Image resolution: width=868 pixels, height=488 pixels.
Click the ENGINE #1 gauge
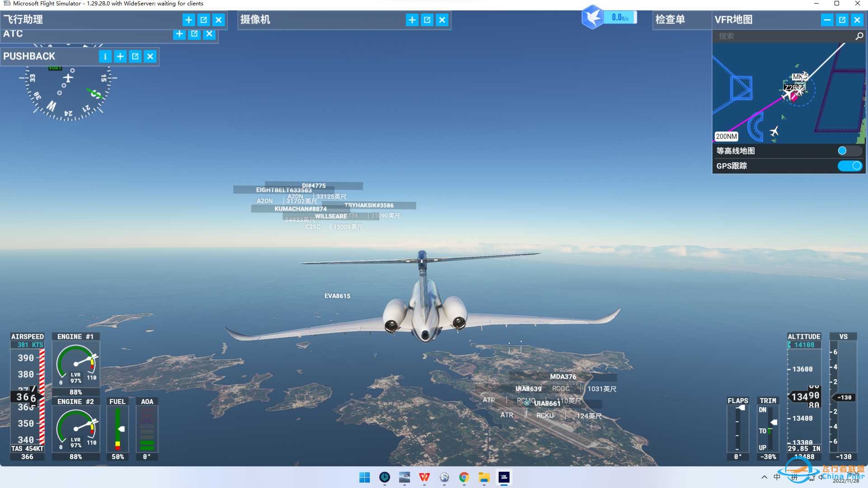click(x=75, y=364)
